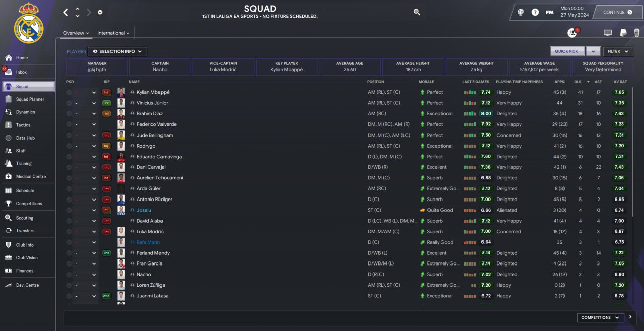Open the Selection Info dropdown
This screenshot has width=644, height=331.
pyautogui.click(x=117, y=51)
